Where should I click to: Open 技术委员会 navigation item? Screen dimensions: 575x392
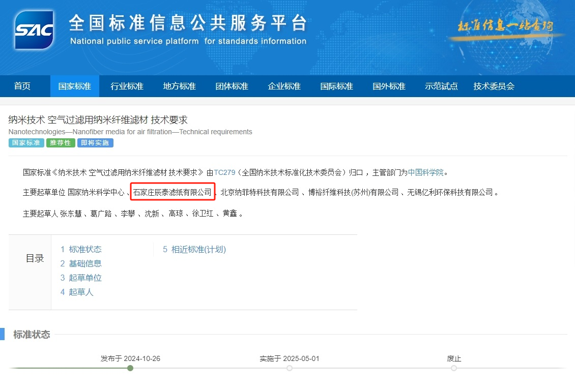pos(494,86)
